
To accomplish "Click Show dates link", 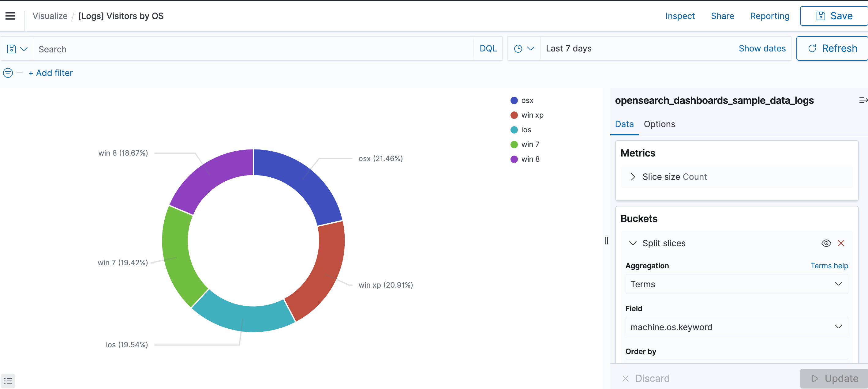I will pos(762,48).
